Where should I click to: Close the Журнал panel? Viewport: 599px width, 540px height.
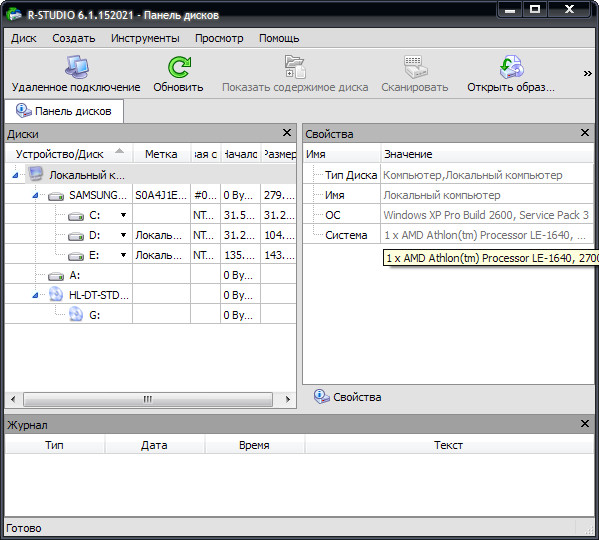(x=585, y=424)
